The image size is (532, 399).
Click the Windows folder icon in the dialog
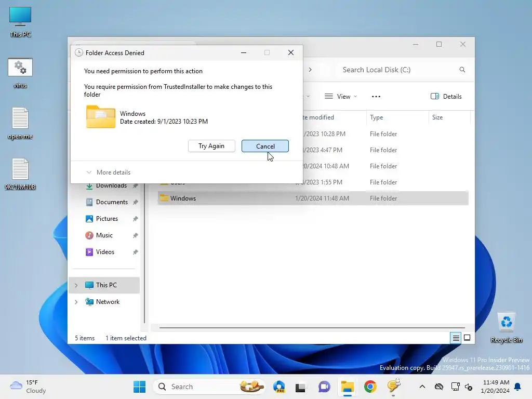[100, 117]
